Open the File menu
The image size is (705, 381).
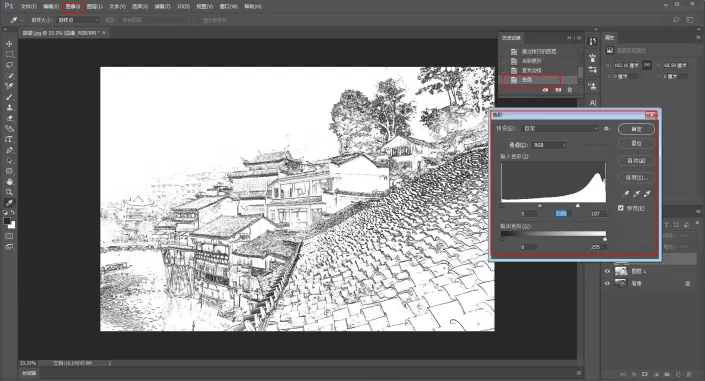[28, 6]
